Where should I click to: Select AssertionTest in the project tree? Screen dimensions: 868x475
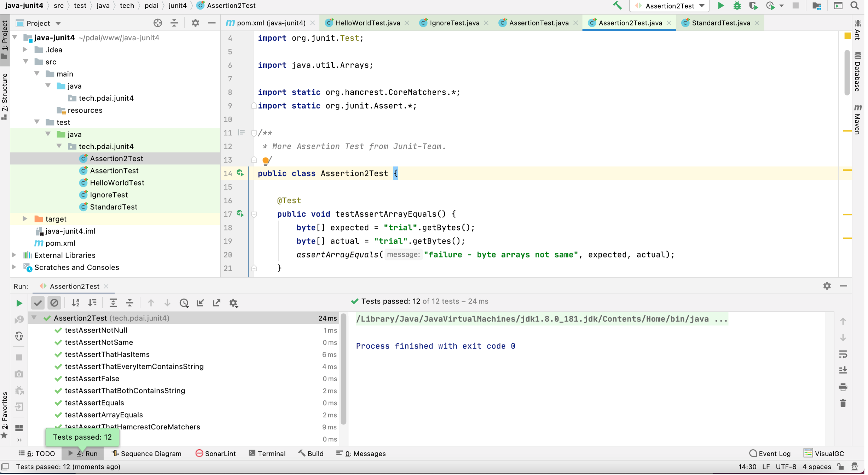(115, 171)
